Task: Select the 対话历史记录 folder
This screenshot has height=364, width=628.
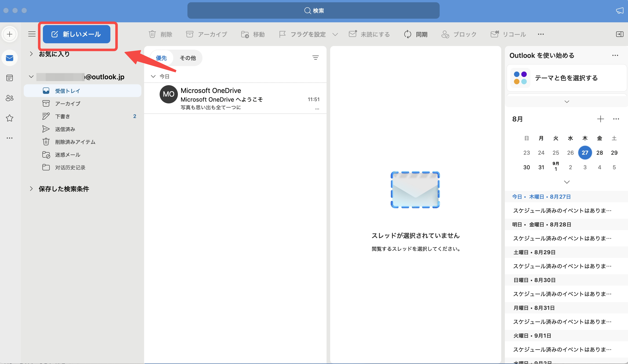Action: pyautogui.click(x=83, y=167)
